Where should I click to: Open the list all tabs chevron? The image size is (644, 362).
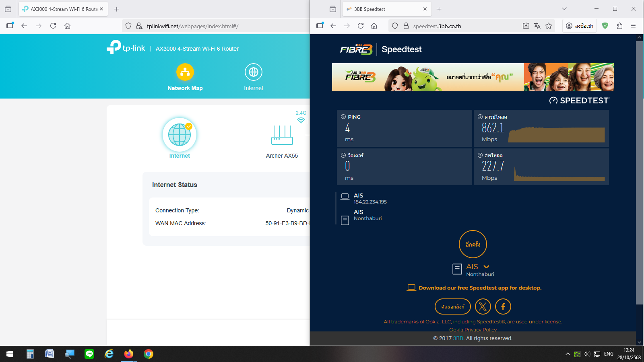[x=564, y=9]
